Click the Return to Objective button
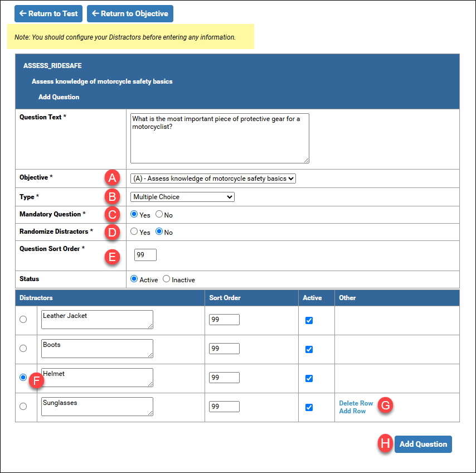This screenshot has height=473, width=476. (130, 13)
